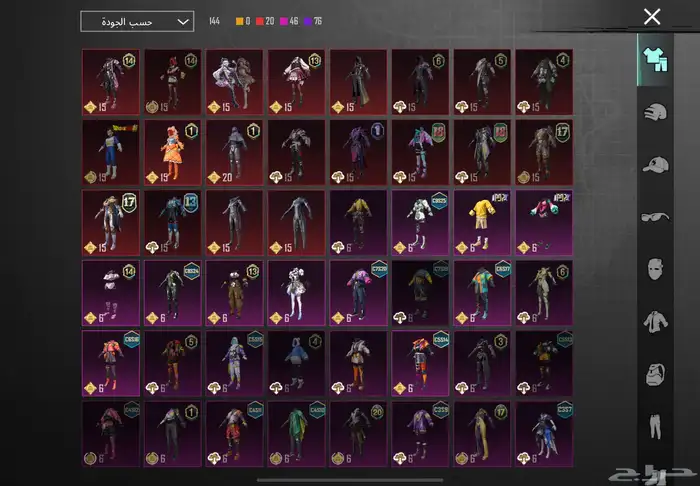Select the purple jacket tagged C3S9

click(420, 434)
